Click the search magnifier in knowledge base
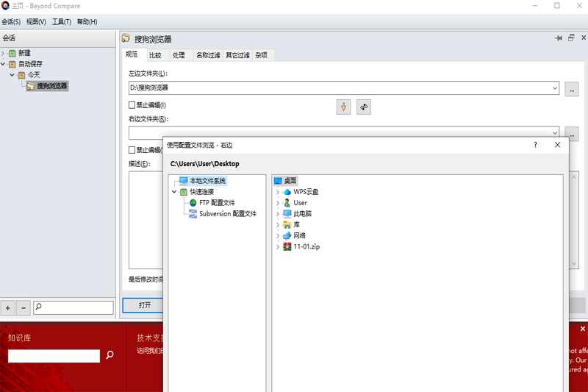Screen dimensions: 588x392 click(110, 355)
